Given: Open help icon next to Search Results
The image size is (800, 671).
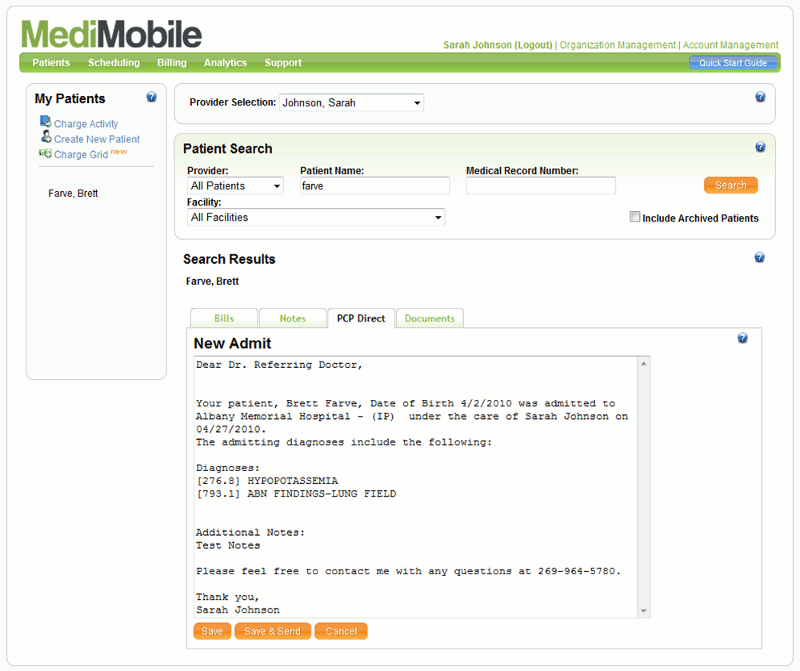Looking at the screenshot, I should (x=759, y=257).
